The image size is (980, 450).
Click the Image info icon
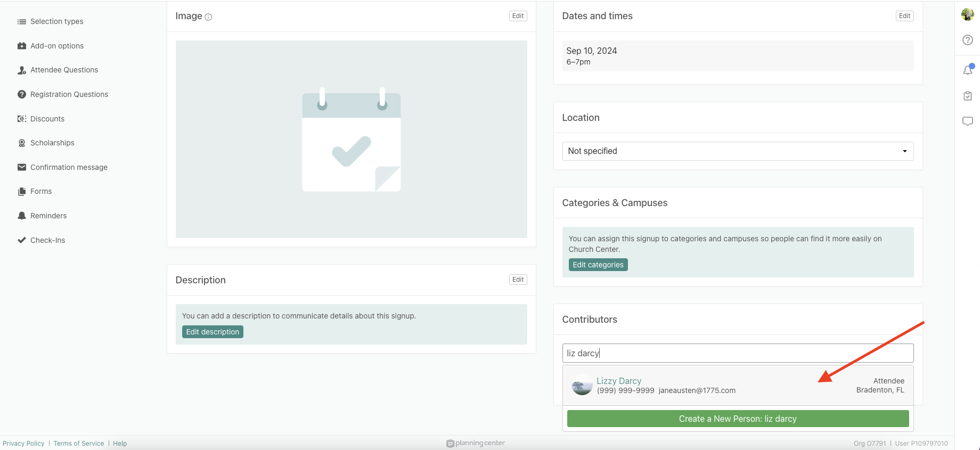[x=208, y=17]
